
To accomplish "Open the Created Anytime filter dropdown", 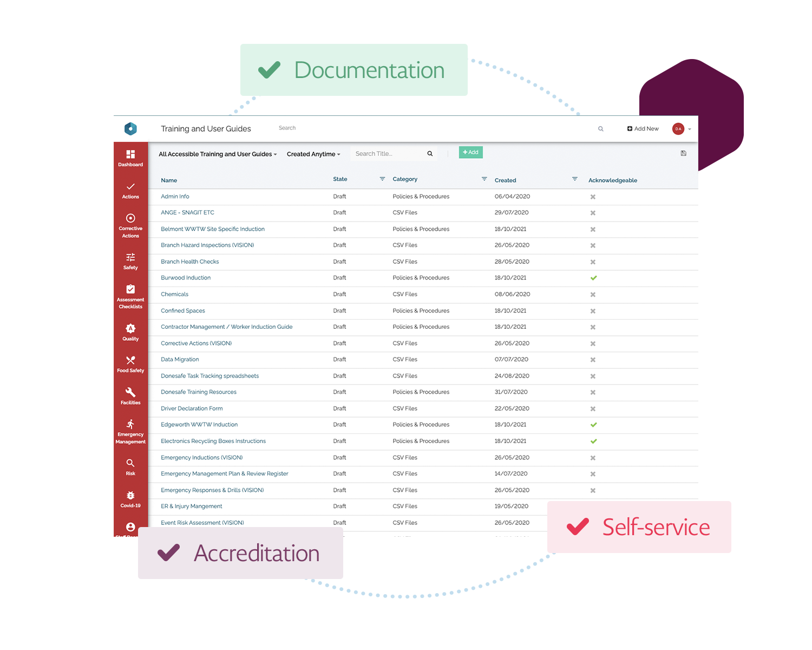I will 313,154.
